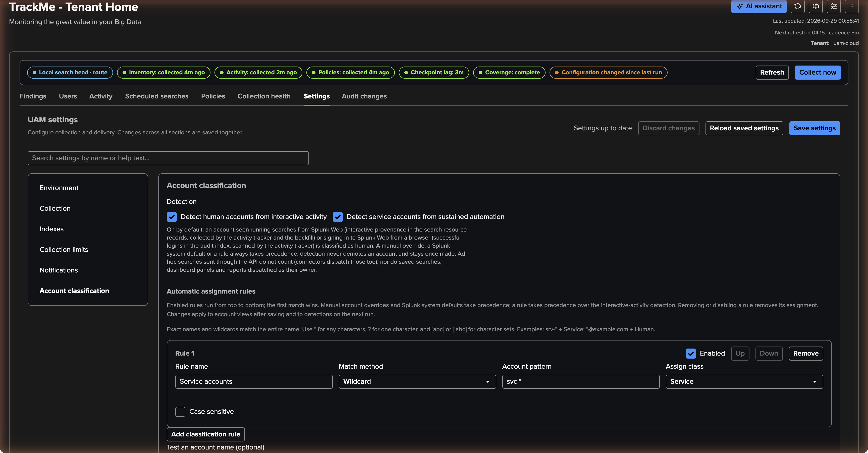868x453 pixels.
Task: Click Add classification rule
Action: click(205, 434)
